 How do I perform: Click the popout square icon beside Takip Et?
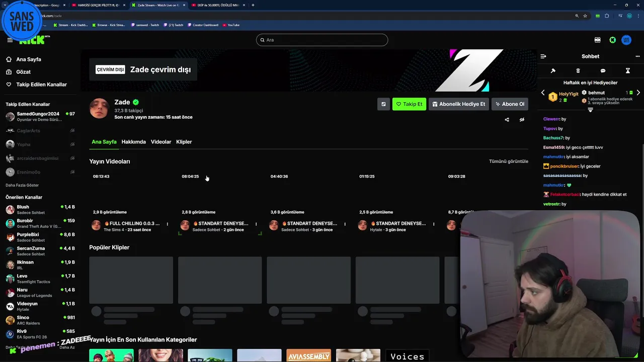tap(383, 104)
